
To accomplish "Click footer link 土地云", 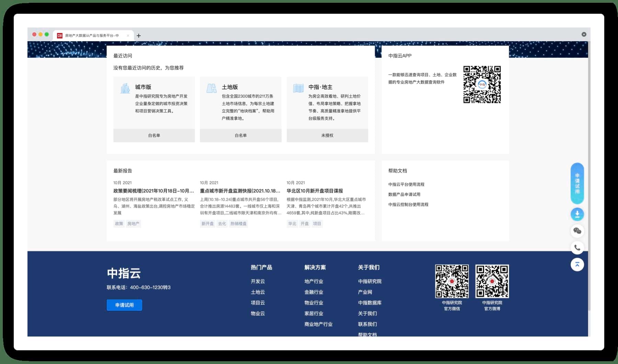I will tap(258, 292).
